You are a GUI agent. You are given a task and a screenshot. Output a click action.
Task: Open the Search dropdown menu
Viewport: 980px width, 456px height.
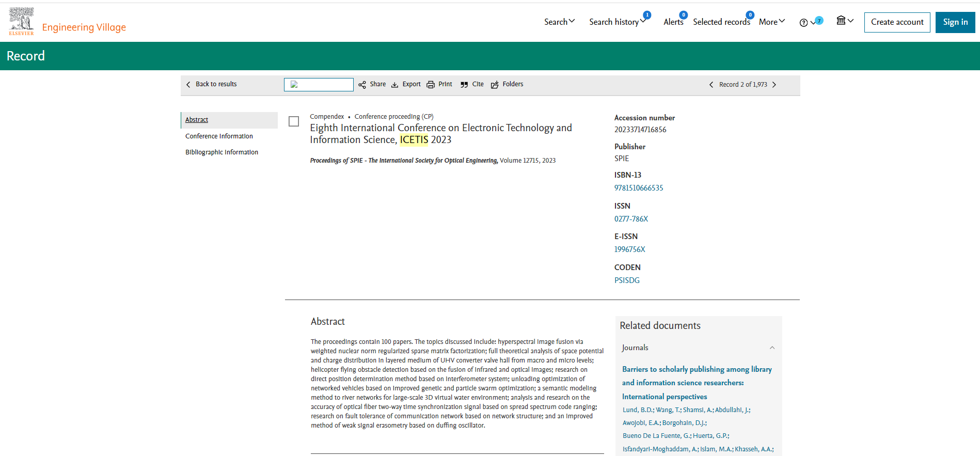click(559, 22)
